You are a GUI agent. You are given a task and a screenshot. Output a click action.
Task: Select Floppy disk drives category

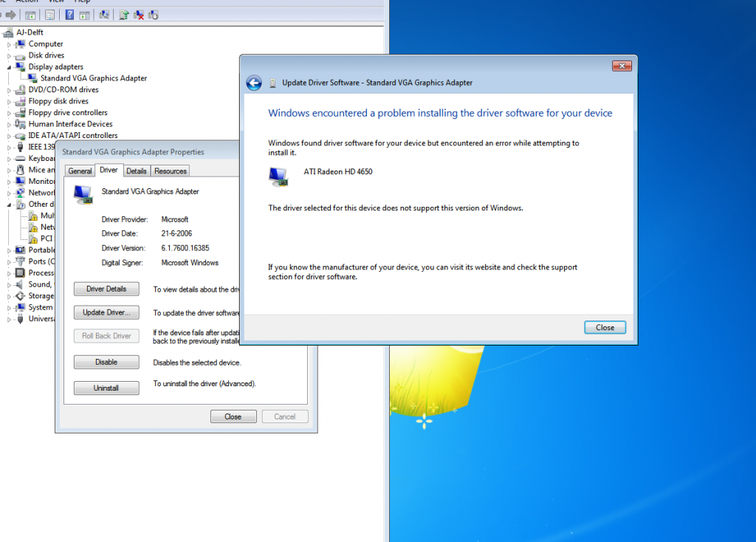[58, 101]
